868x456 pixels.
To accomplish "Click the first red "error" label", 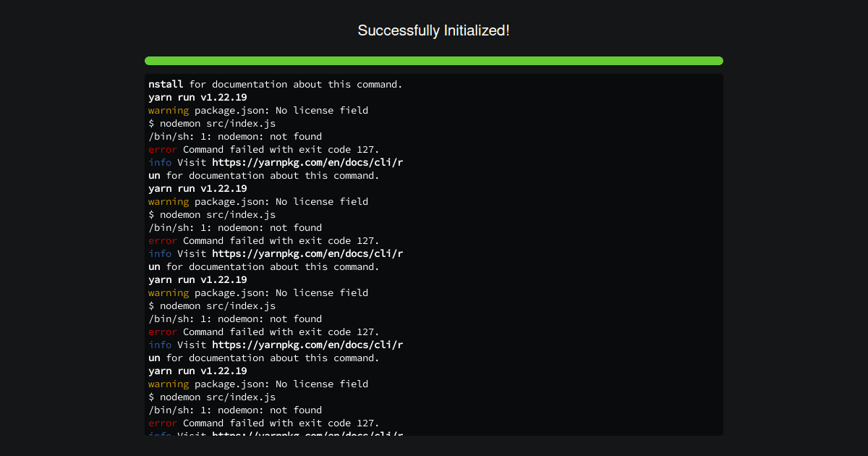I will pos(163,150).
